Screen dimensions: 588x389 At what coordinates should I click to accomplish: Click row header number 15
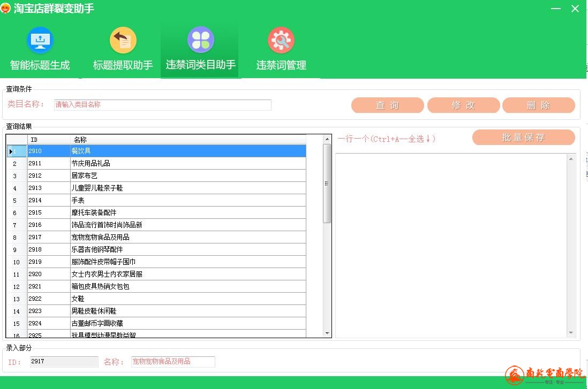coord(17,323)
